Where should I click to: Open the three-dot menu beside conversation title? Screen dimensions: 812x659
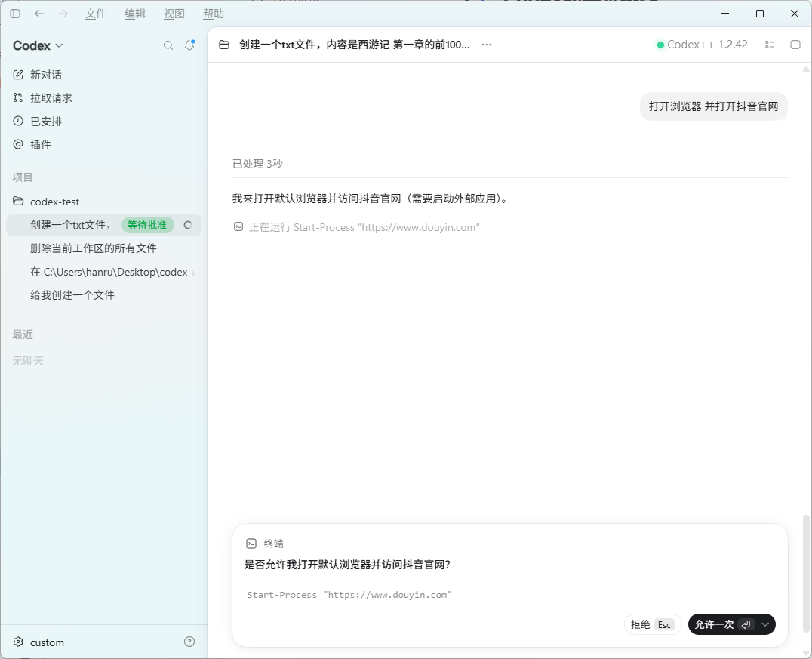486,45
